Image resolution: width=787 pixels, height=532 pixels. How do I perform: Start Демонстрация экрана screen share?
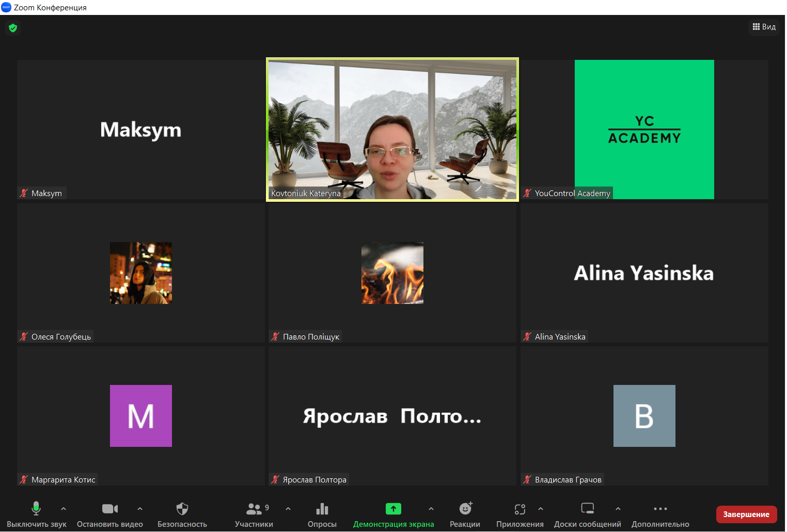pyautogui.click(x=393, y=509)
